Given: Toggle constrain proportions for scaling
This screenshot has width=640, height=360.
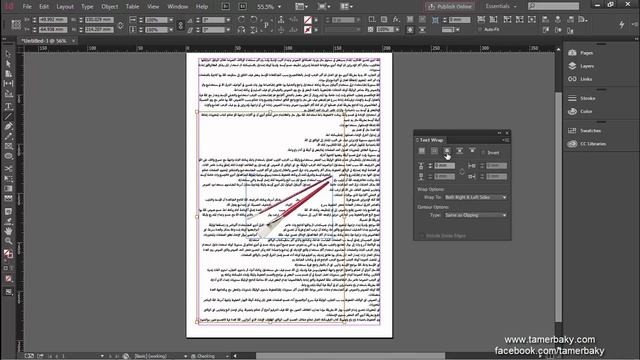Looking at the screenshot, I should [x=180, y=25].
